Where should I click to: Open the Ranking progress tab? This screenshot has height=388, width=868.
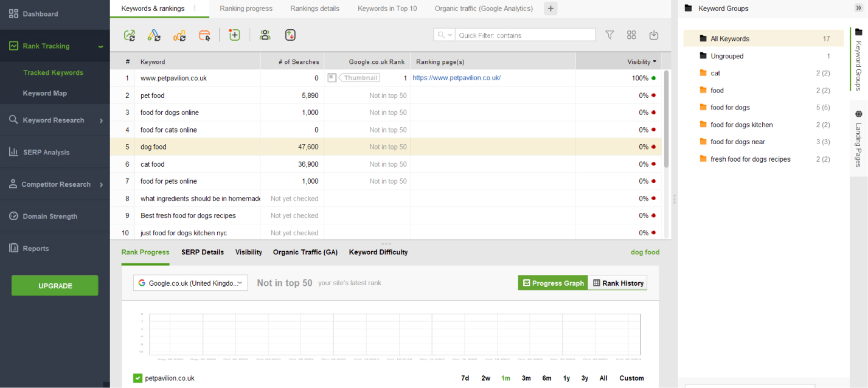click(x=246, y=9)
